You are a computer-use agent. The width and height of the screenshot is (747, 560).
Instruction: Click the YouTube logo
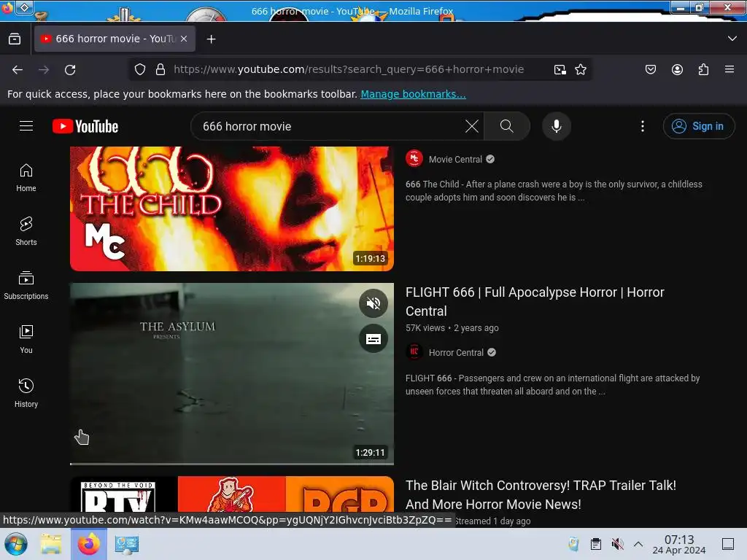[85, 126]
